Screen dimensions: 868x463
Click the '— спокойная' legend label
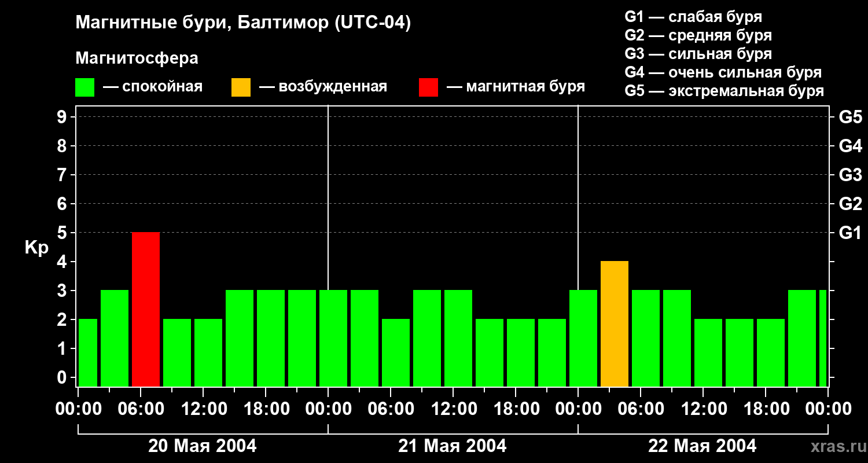point(153,87)
